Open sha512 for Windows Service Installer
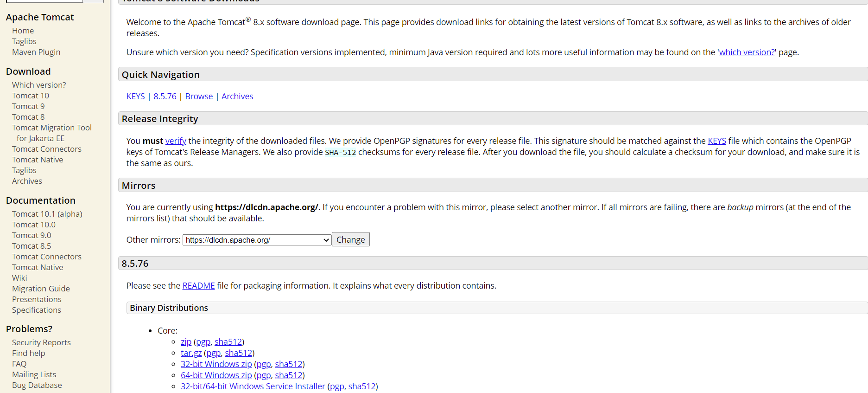This screenshot has height=393, width=868. (362, 387)
